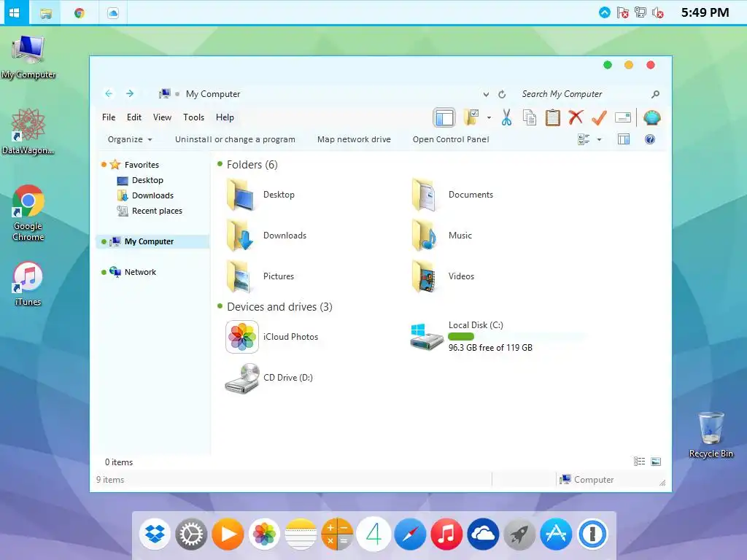Open the File menu
This screenshot has height=560, width=747.
coord(109,117)
